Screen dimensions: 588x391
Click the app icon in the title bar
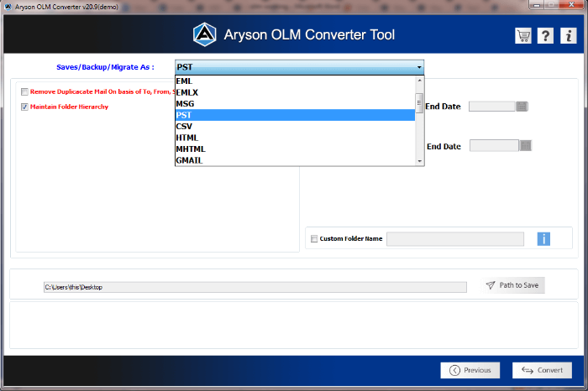[x=8, y=7]
